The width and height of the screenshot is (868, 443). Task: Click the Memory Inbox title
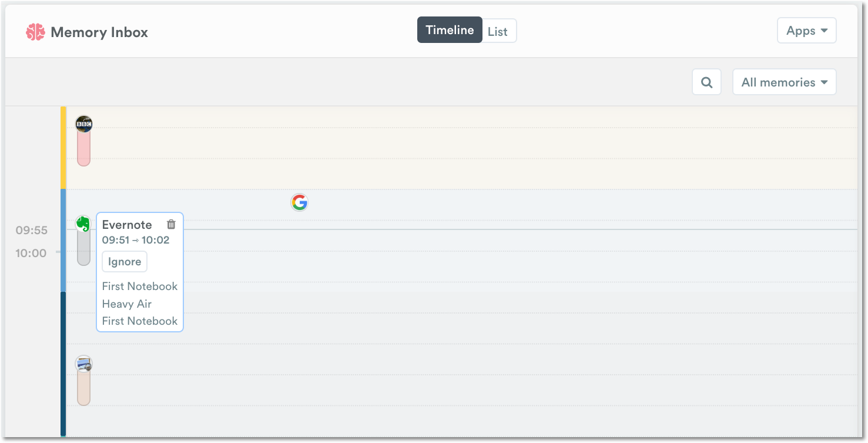[x=99, y=32]
